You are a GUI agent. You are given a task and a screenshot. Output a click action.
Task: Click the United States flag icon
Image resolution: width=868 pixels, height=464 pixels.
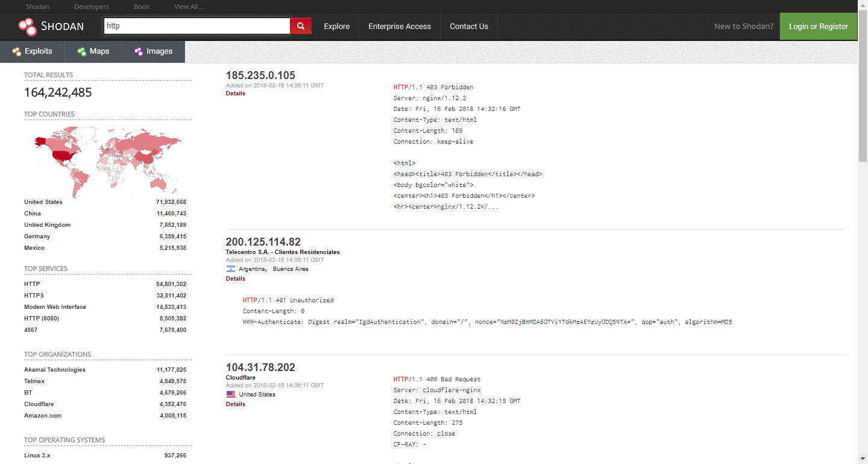point(231,395)
